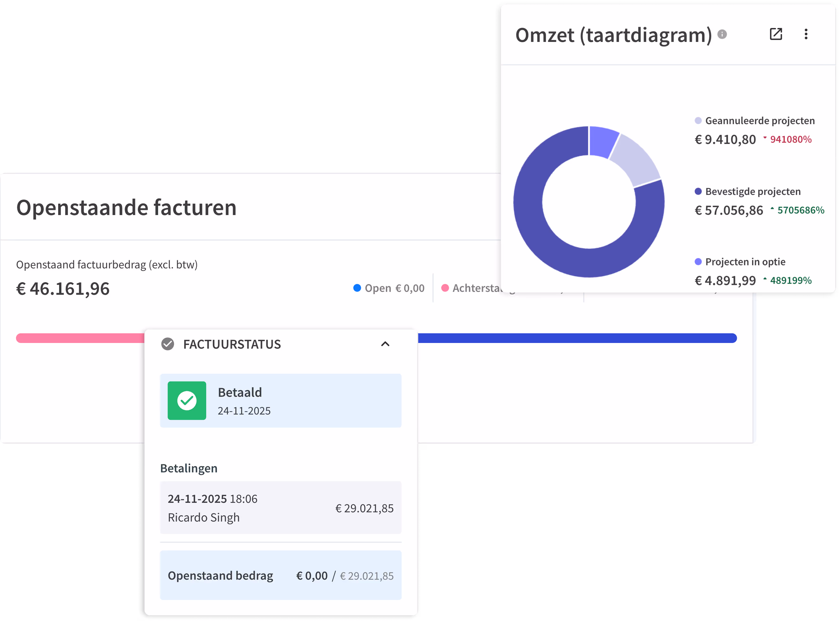Open the Omzet chart in new window
840x621 pixels.
776,34
